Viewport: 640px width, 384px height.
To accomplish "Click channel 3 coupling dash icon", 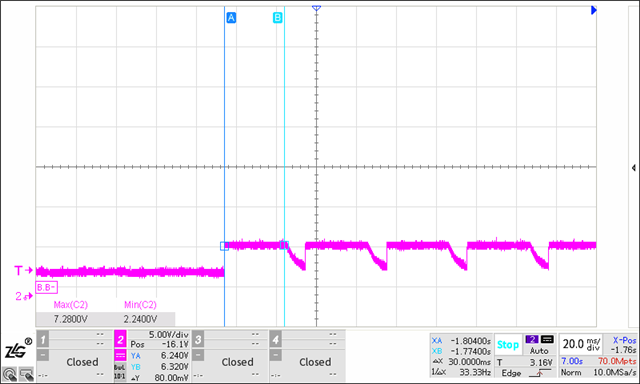I will (x=198, y=355).
